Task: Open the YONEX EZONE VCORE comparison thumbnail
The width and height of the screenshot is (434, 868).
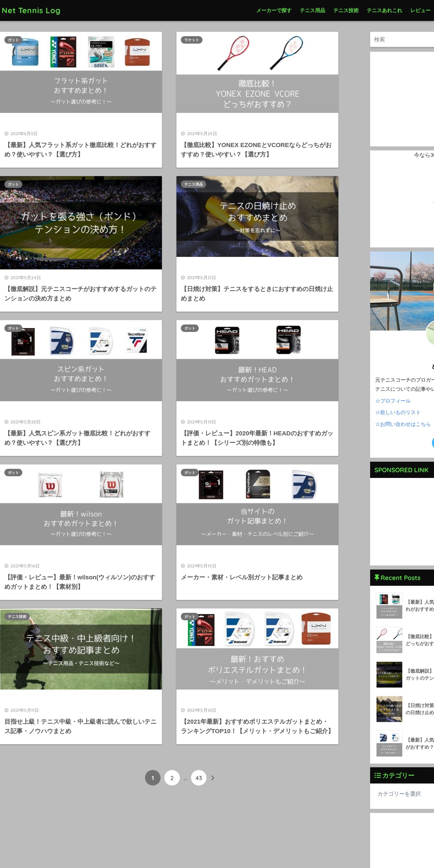Action: click(257, 72)
